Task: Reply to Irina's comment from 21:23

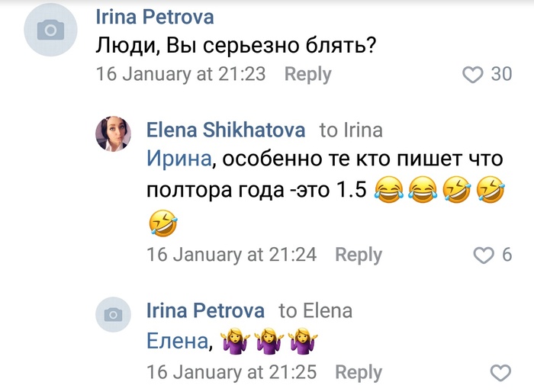Action: (x=307, y=75)
